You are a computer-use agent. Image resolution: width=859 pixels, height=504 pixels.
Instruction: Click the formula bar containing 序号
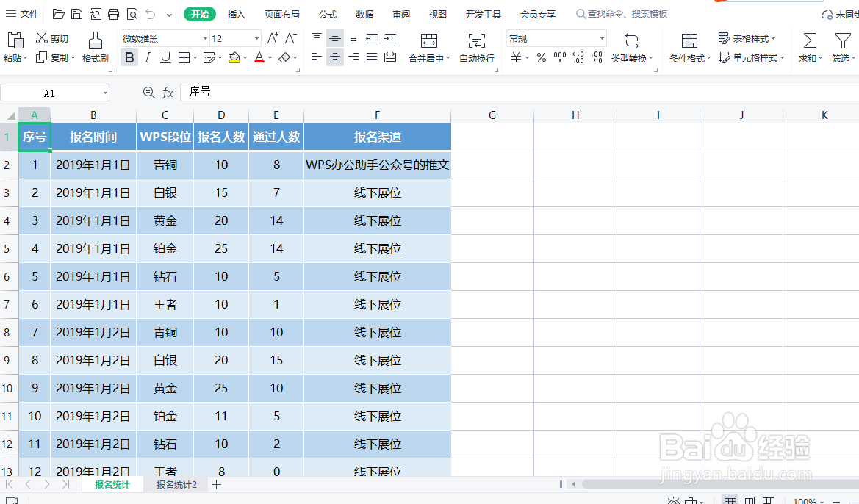pos(519,93)
